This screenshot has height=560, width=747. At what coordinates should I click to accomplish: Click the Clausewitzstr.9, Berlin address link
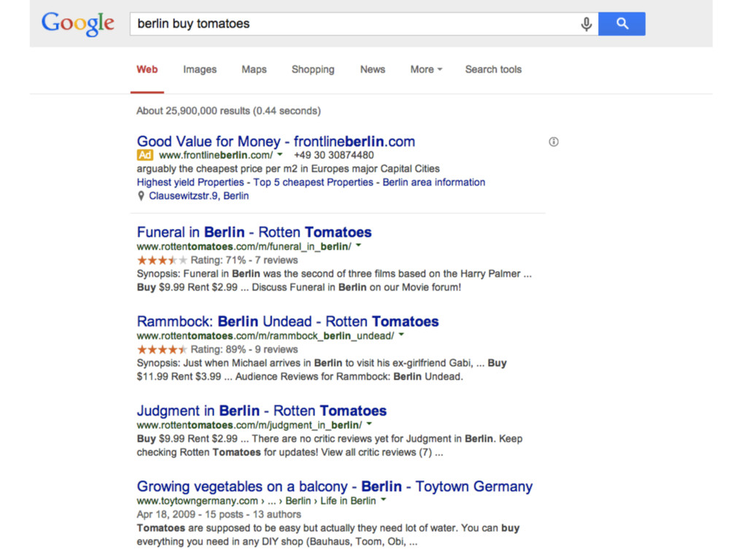click(198, 195)
